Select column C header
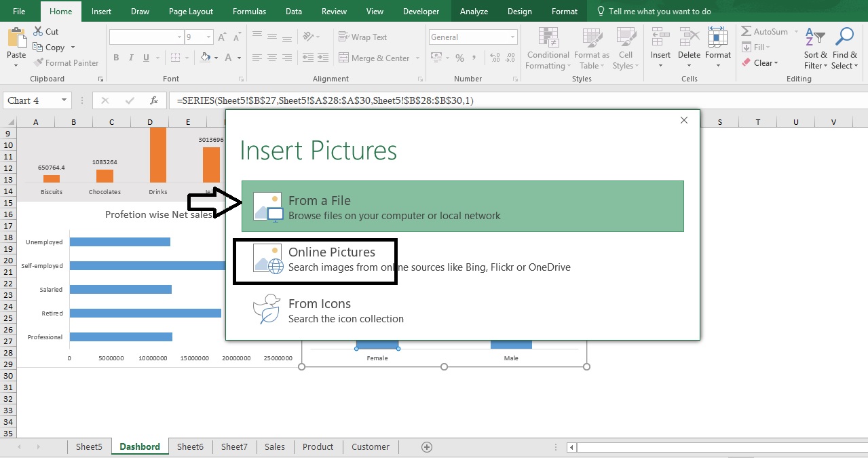 coord(111,121)
